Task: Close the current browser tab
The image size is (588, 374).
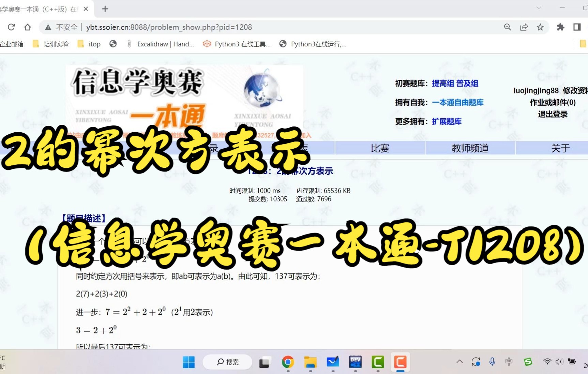Action: click(86, 9)
